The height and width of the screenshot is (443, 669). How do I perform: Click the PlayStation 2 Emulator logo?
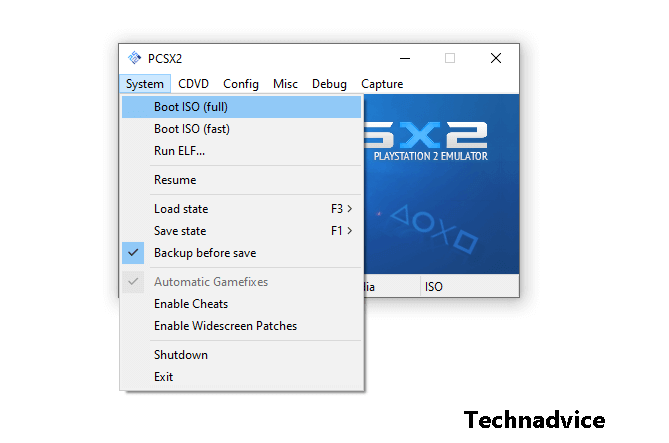(426, 141)
